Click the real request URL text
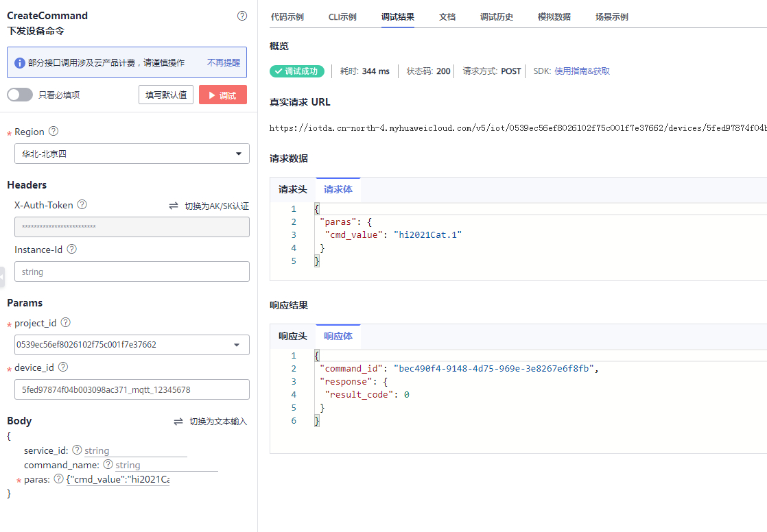767x532 pixels. pyautogui.click(x=518, y=128)
